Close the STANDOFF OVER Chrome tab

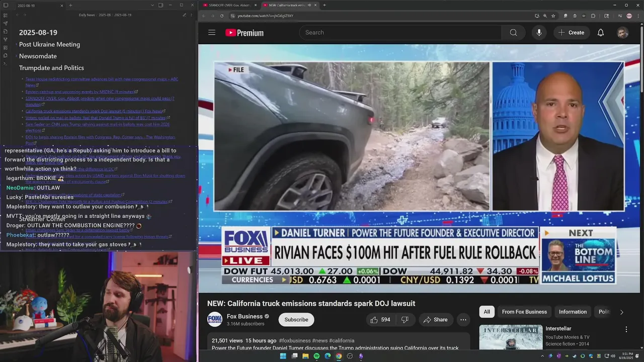click(x=256, y=5)
